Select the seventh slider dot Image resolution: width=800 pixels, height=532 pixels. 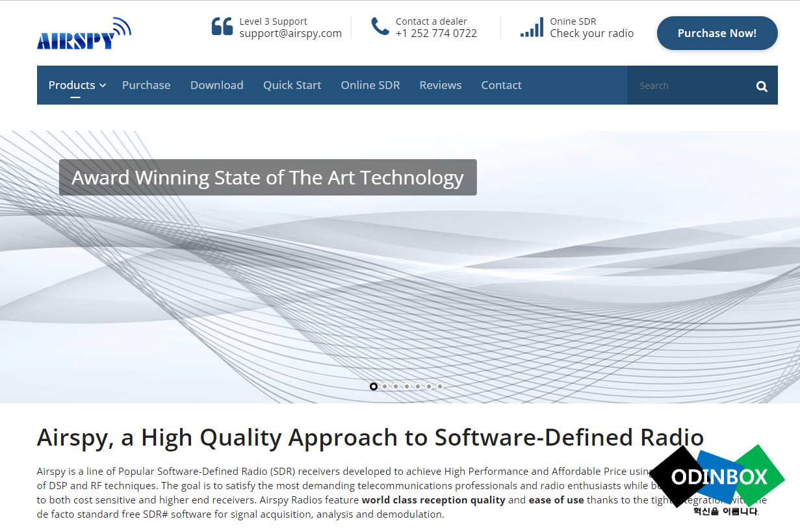[x=440, y=386]
